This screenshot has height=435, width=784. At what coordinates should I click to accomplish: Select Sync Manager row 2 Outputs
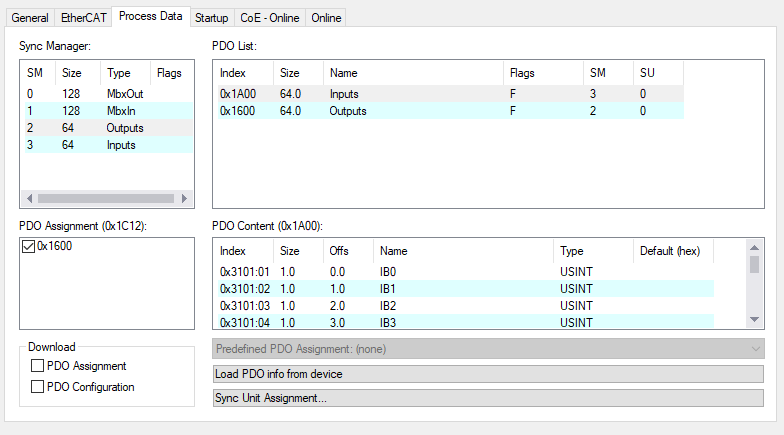click(x=108, y=128)
